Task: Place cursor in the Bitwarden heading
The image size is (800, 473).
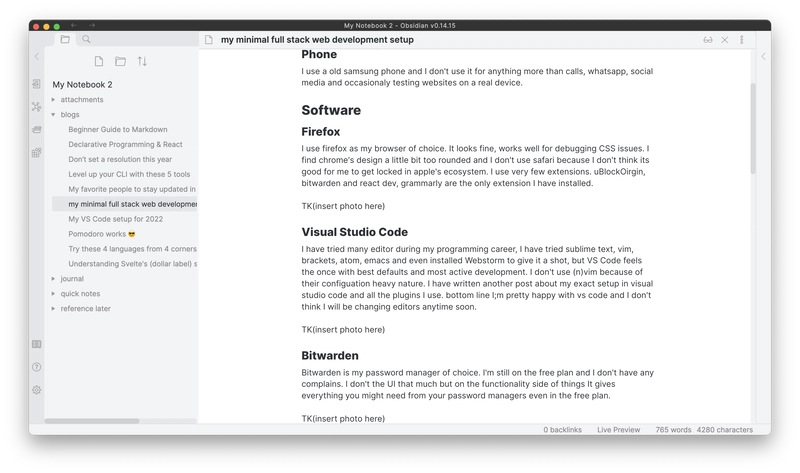Action: pos(330,356)
